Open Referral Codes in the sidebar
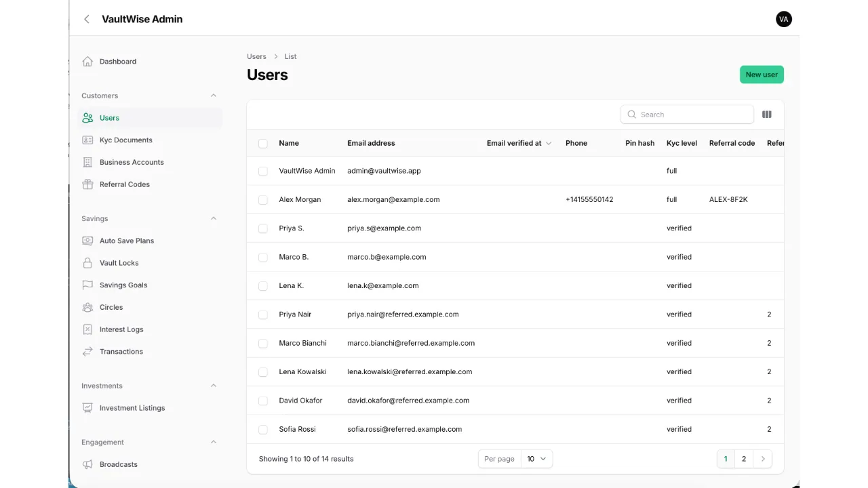Screen dimensions: 868x488 (x=150, y=184)
